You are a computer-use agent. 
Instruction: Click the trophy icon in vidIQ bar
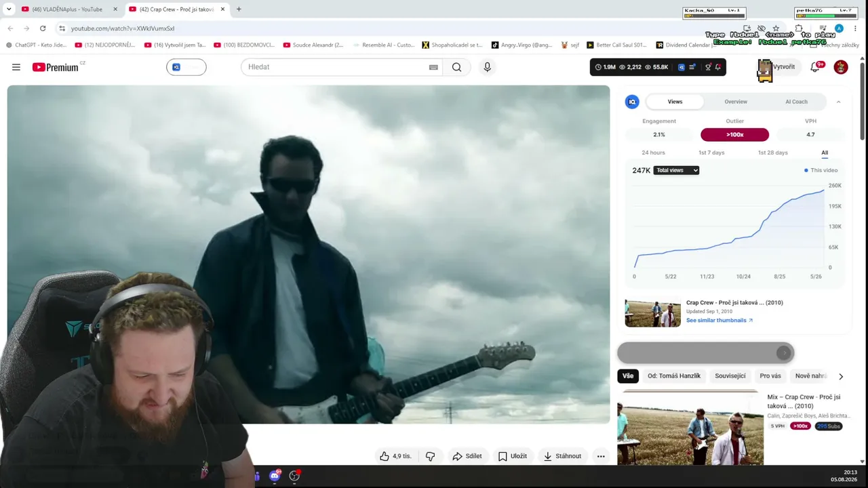(x=708, y=67)
